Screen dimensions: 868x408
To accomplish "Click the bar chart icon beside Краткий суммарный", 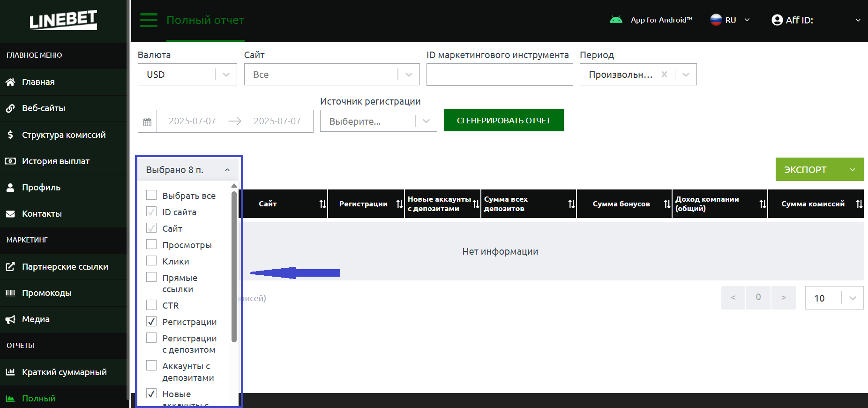I will point(10,372).
